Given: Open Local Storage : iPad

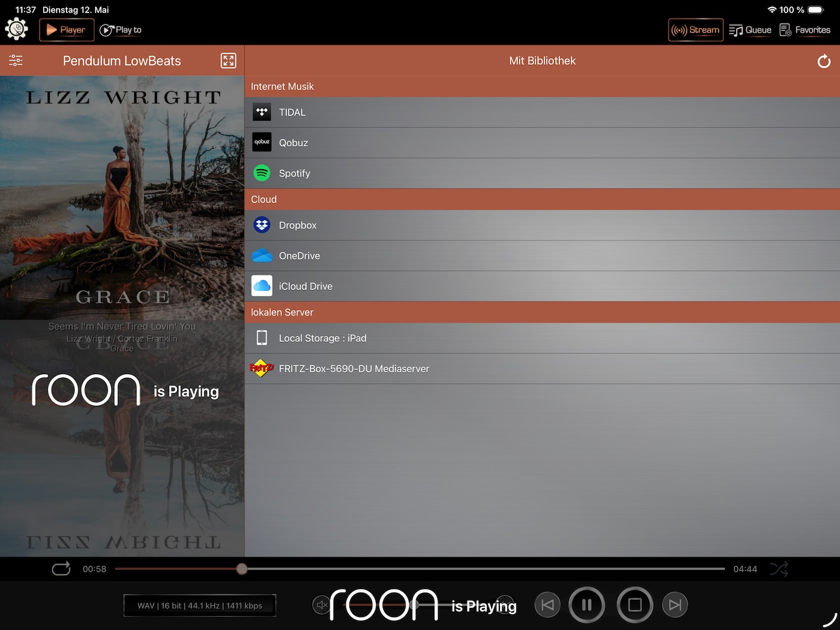Looking at the screenshot, I should (542, 338).
